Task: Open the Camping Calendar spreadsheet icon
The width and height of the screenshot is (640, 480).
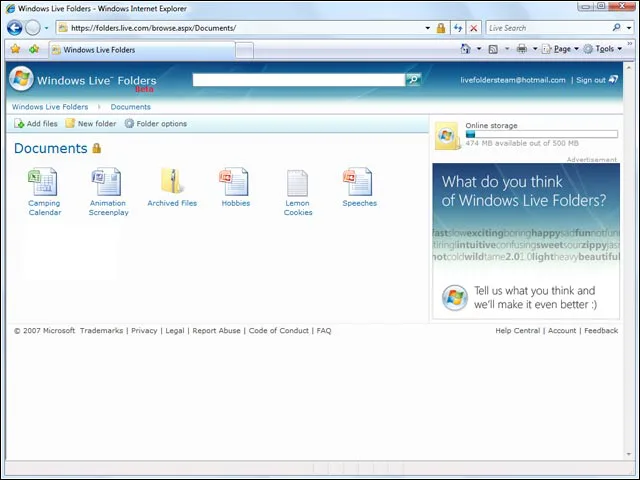Action: tap(43, 182)
